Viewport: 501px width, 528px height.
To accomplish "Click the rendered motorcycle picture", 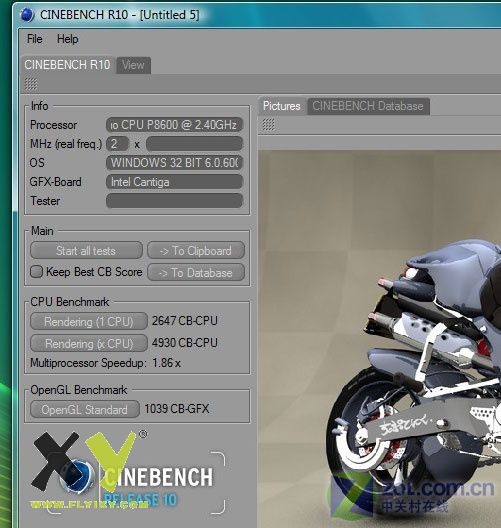I will pyautogui.click(x=379, y=338).
